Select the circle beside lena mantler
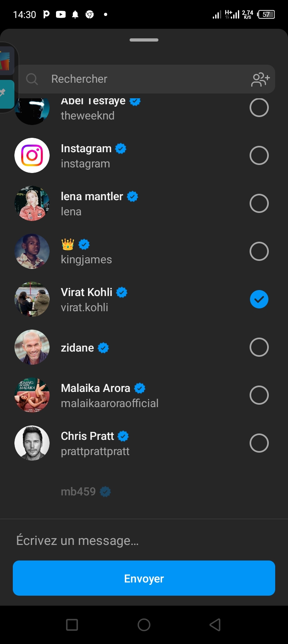The height and width of the screenshot is (644, 288). [x=259, y=203]
